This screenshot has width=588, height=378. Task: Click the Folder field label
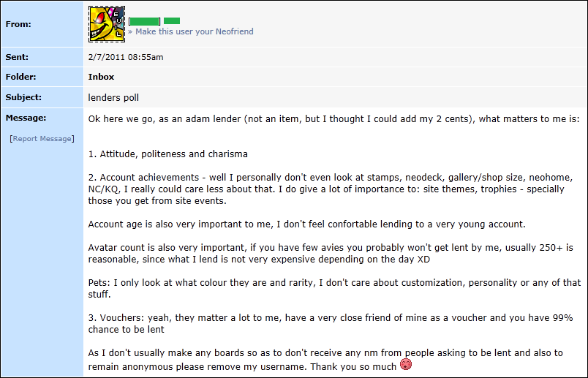21,77
